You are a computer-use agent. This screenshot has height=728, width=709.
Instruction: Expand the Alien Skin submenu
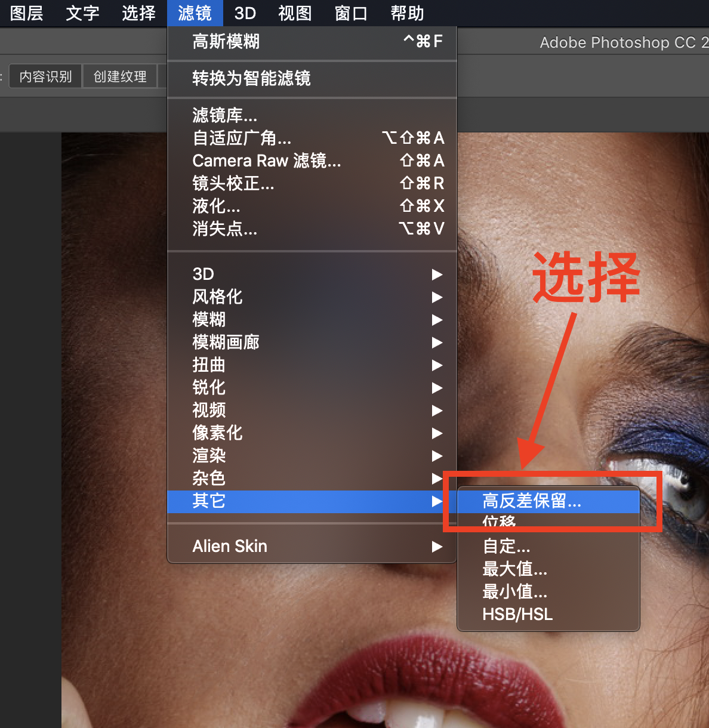(312, 546)
